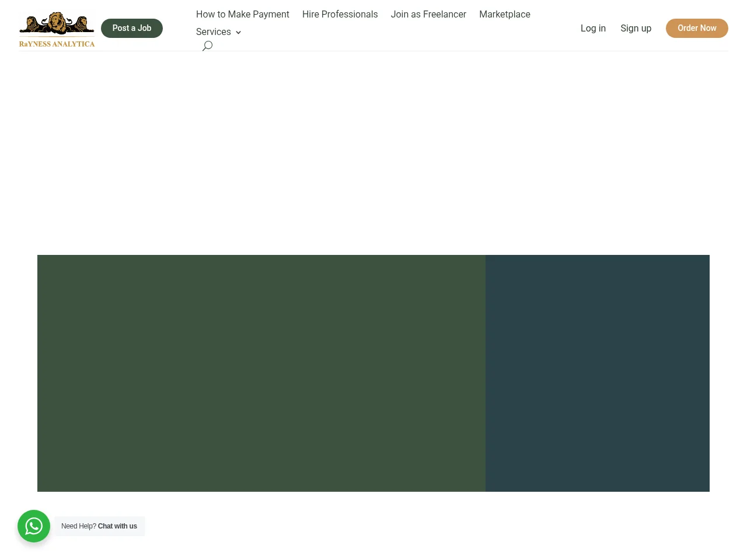This screenshot has height=560, width=747.
Task: Click the Rayness Analytica lion logo
Action: pyautogui.click(x=57, y=29)
